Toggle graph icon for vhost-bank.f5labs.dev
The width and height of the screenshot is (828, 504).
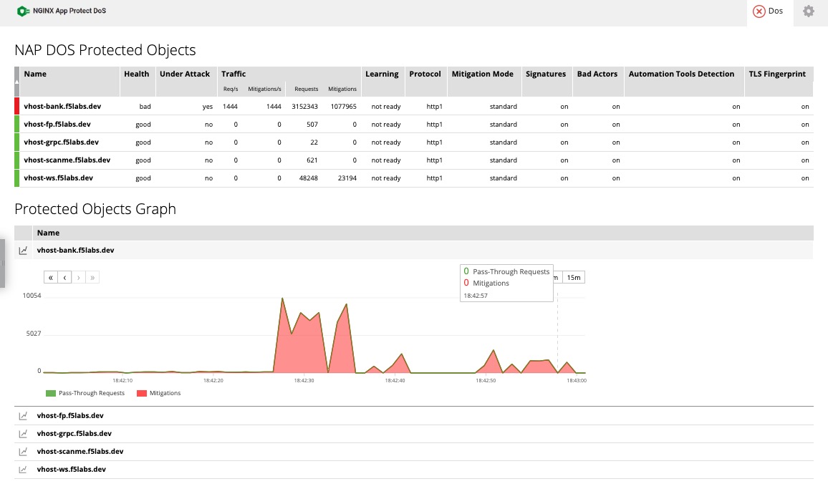23,251
